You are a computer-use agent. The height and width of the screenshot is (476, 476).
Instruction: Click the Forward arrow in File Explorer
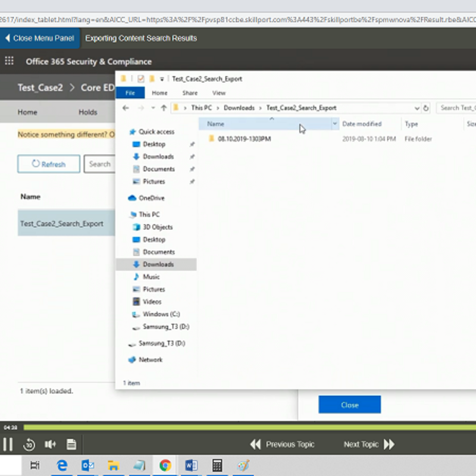(x=141, y=108)
